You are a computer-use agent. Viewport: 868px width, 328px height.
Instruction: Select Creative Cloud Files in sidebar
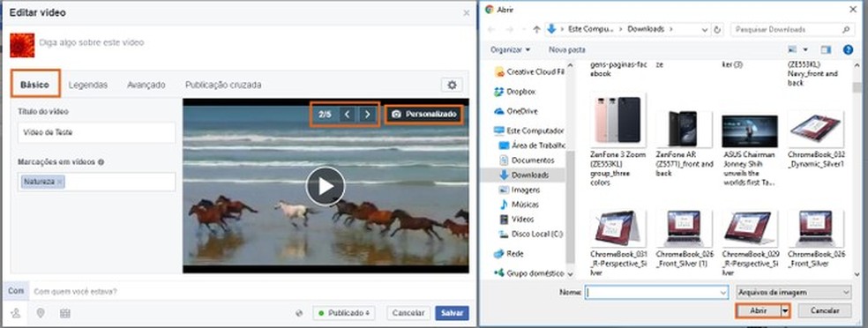point(529,72)
